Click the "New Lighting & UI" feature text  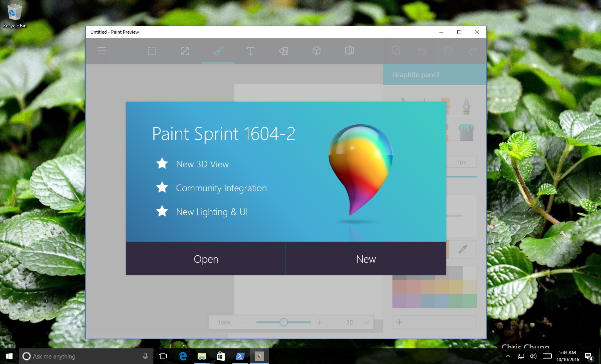(x=212, y=212)
